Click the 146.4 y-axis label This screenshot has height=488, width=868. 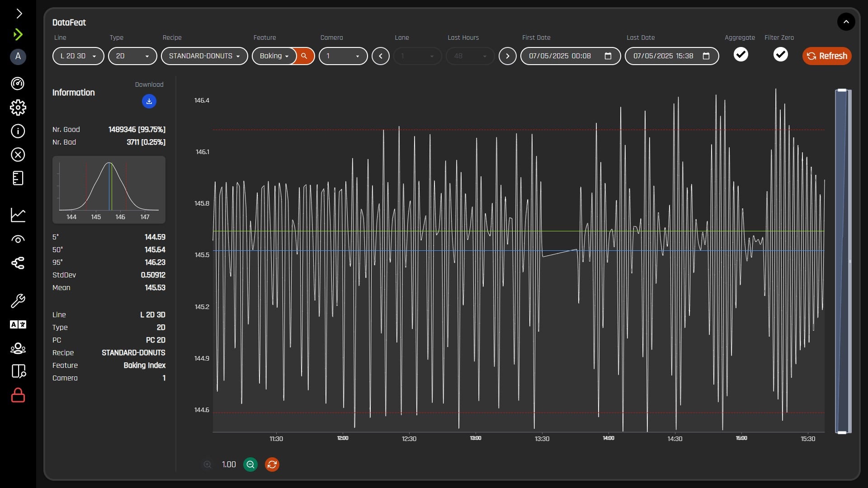pyautogui.click(x=202, y=100)
